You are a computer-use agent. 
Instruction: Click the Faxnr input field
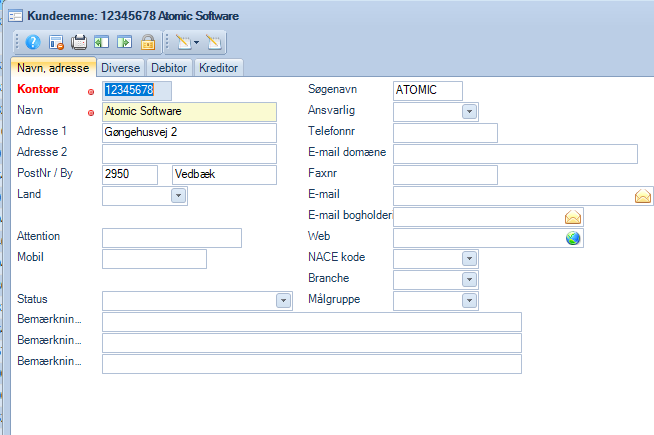click(445, 175)
